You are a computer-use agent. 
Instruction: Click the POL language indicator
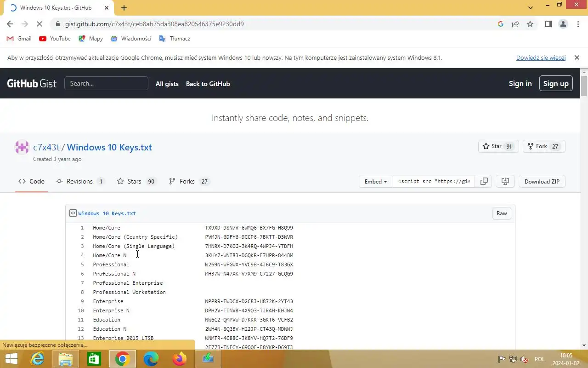(x=540, y=359)
